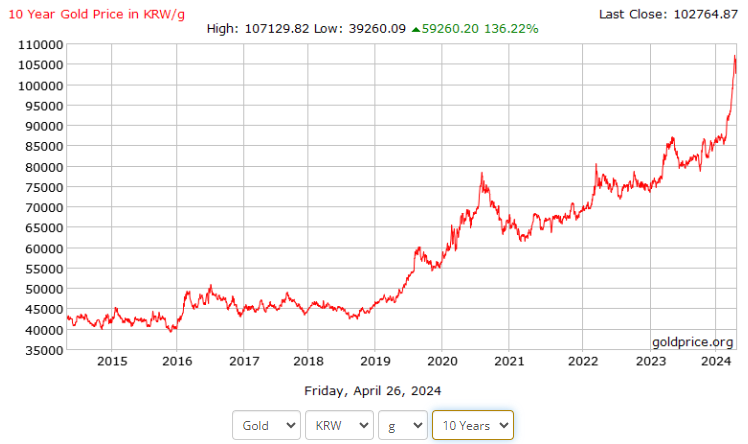Click the 60000 y-axis label
The height and width of the screenshot is (444, 748).
pyautogui.click(x=44, y=249)
